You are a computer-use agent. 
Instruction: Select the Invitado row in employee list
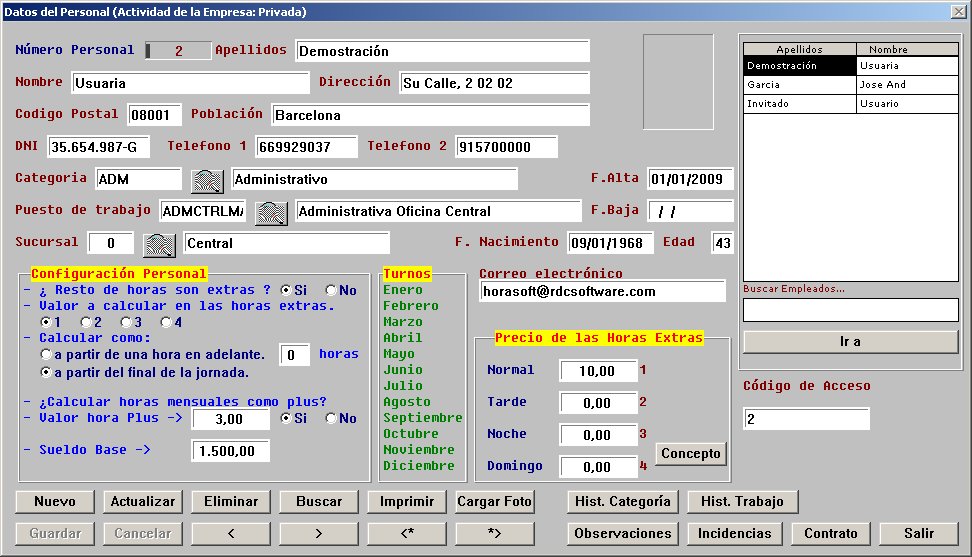point(850,104)
